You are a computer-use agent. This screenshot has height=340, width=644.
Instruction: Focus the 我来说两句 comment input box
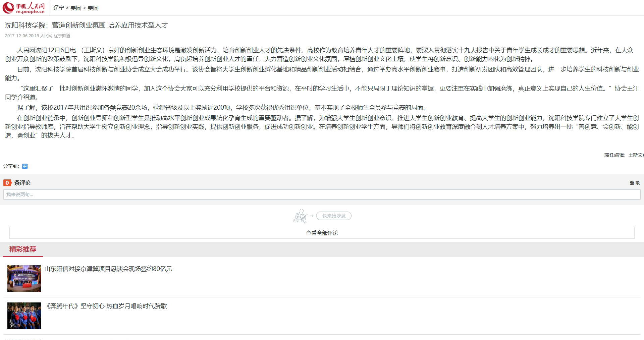[321, 194]
